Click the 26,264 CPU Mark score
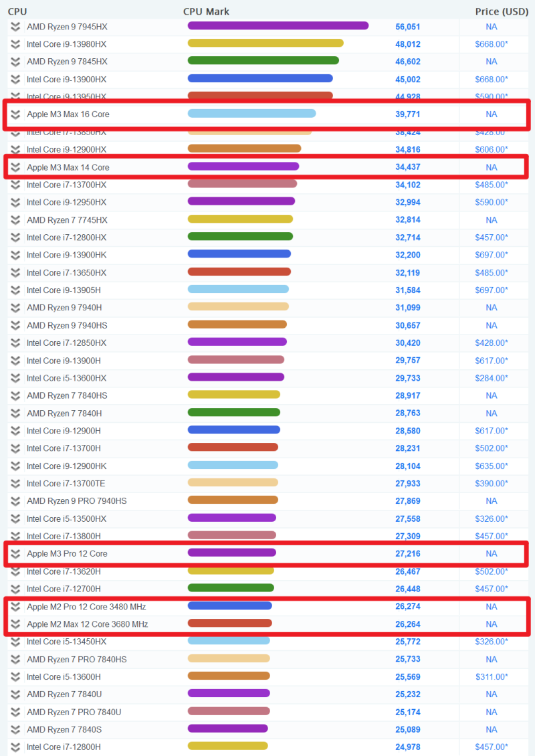Image resolution: width=535 pixels, height=756 pixels. (x=408, y=624)
